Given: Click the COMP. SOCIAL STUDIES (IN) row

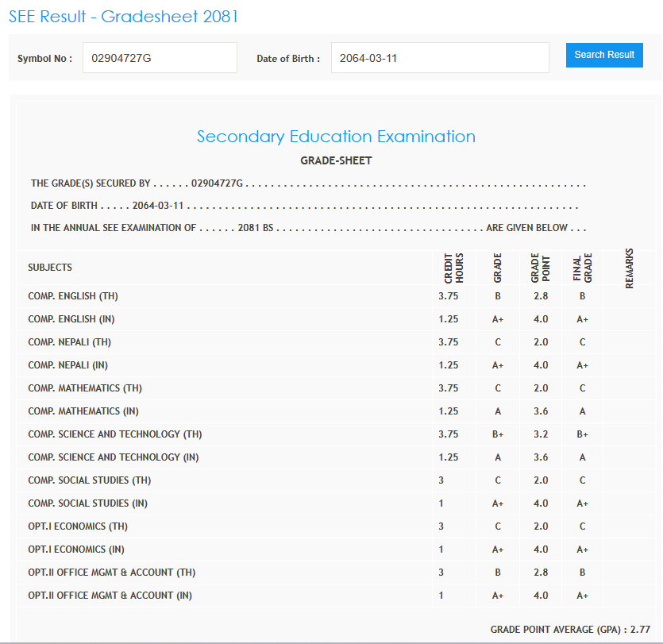Looking at the screenshot, I should point(88,503).
